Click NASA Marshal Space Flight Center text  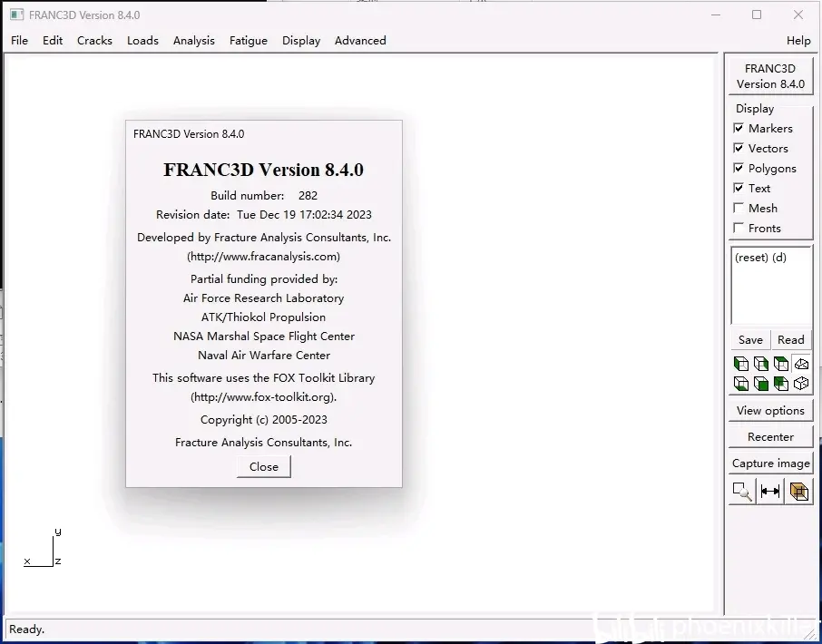pyautogui.click(x=264, y=337)
